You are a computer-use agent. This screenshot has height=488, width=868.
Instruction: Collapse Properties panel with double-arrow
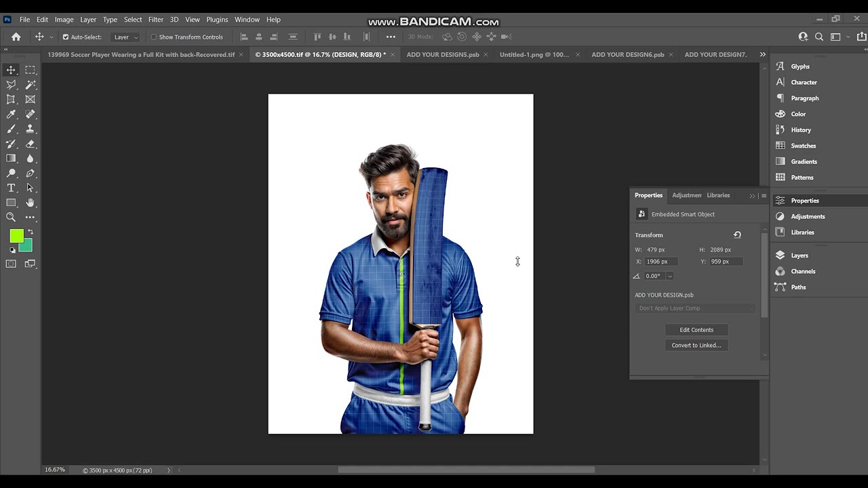click(x=752, y=196)
